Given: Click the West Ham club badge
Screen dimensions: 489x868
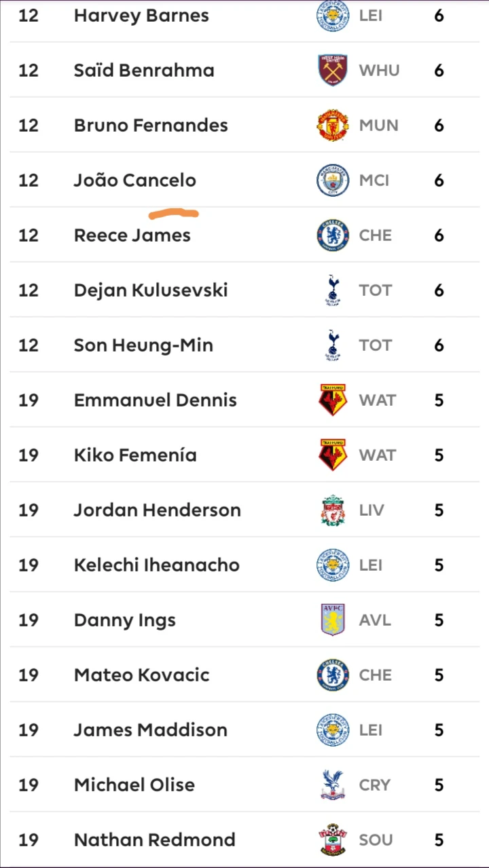Looking at the screenshot, I should (x=333, y=71).
